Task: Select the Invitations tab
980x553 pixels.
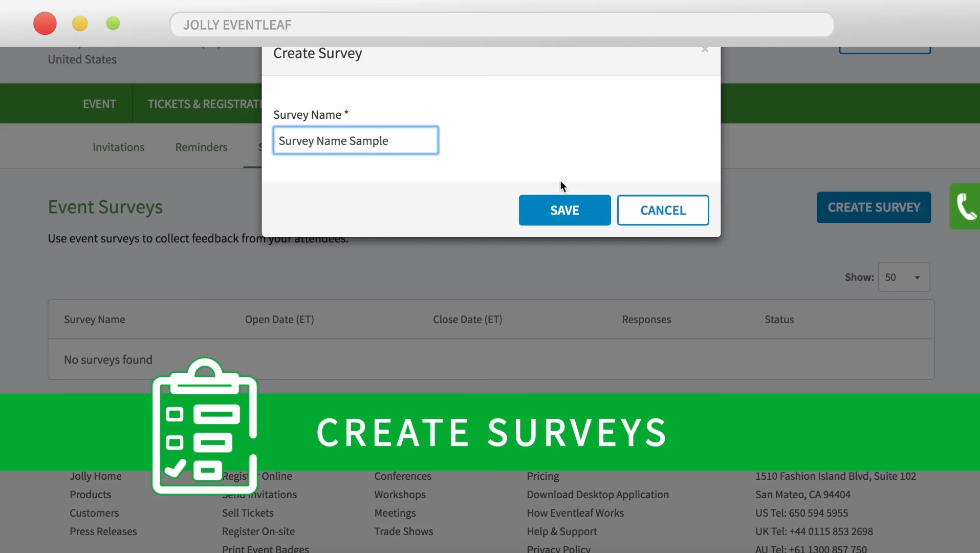Action: pos(118,147)
